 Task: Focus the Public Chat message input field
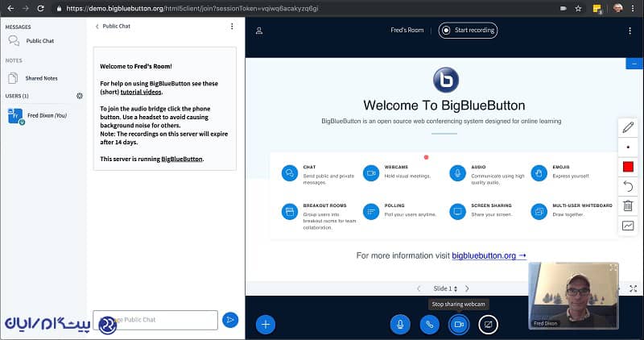(x=155, y=320)
